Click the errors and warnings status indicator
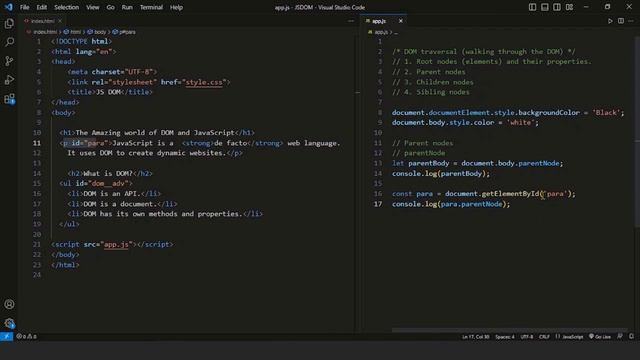 point(27,337)
